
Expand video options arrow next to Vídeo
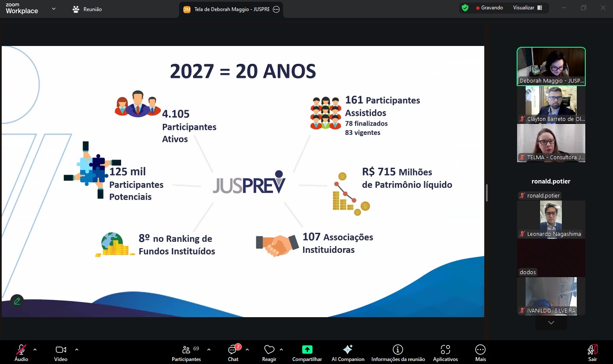tap(77, 350)
